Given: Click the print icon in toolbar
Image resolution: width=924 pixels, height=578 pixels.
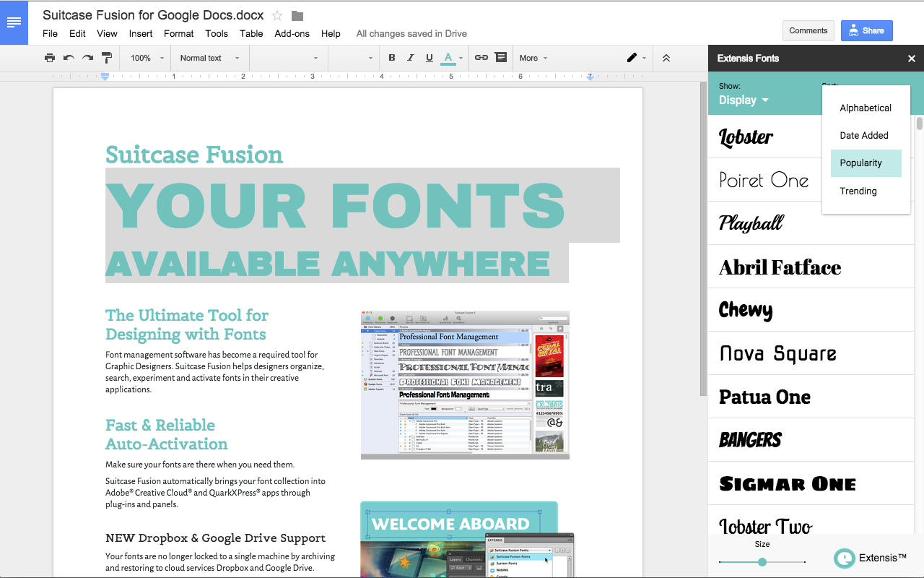Looking at the screenshot, I should [49, 58].
